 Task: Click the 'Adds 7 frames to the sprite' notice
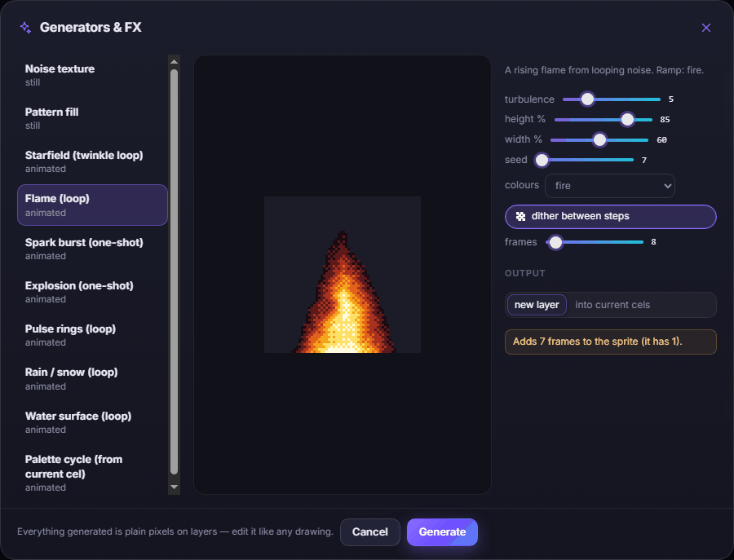click(x=610, y=342)
